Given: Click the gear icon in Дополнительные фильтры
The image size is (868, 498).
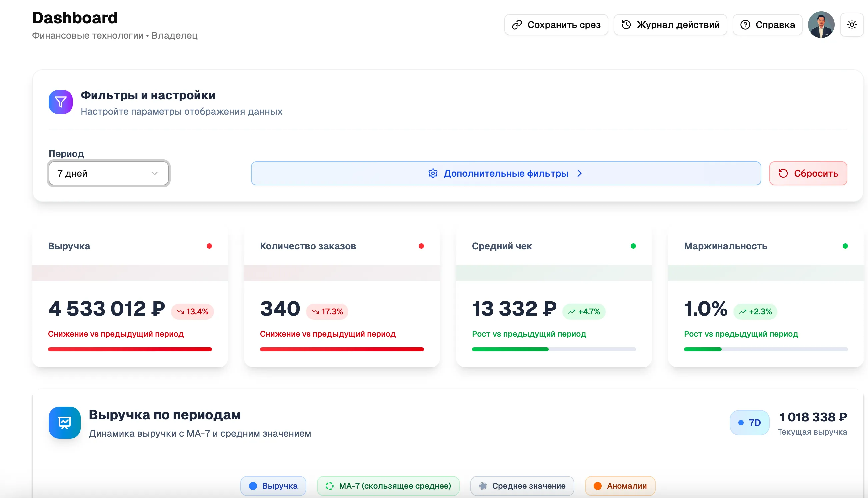Looking at the screenshot, I should coord(433,173).
